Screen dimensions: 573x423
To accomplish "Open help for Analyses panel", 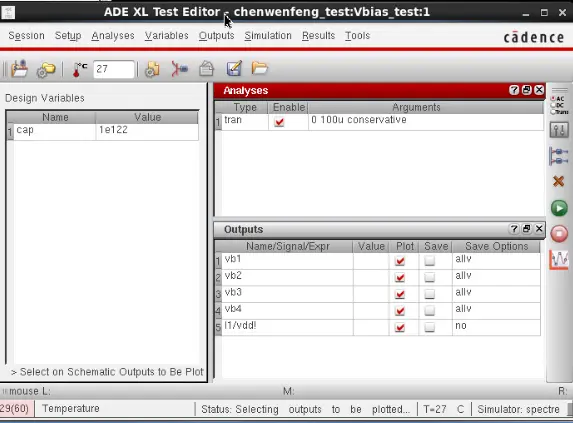I will tap(514, 90).
